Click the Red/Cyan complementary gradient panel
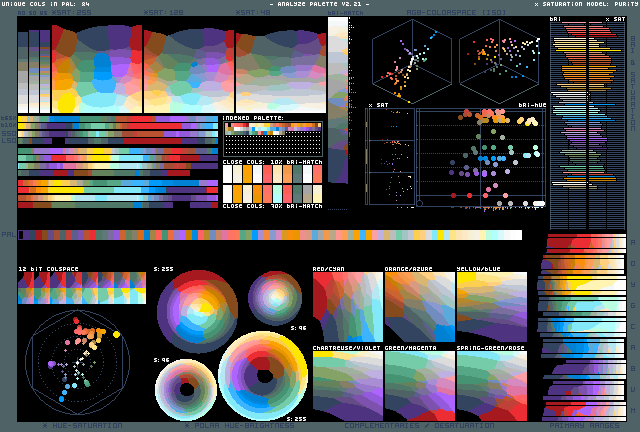 (347, 307)
